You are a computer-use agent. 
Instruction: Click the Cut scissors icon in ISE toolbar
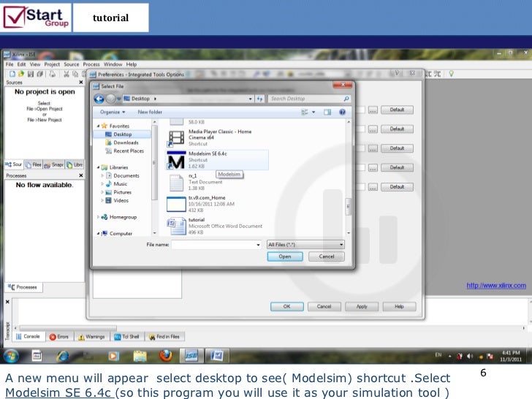point(66,74)
